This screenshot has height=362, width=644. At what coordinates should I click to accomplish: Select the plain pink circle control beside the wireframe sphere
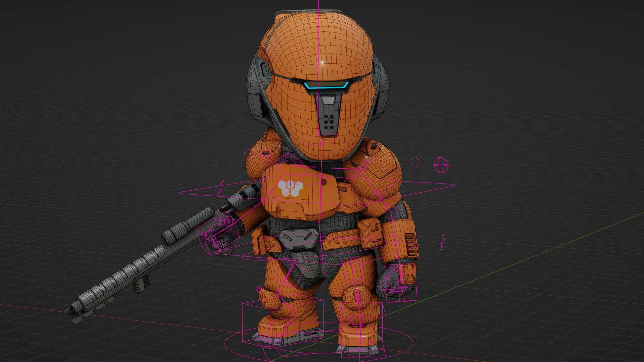tap(415, 162)
